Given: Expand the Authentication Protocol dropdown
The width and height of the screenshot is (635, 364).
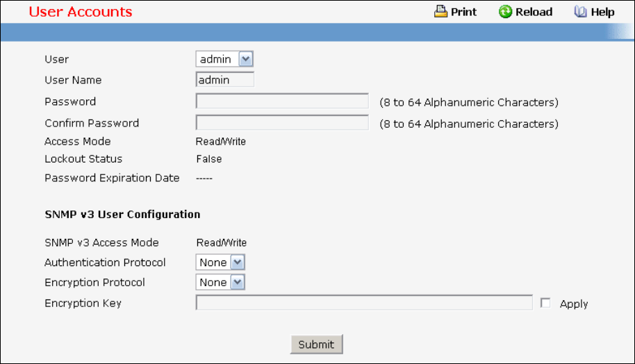Looking at the screenshot, I should click(x=220, y=263).
